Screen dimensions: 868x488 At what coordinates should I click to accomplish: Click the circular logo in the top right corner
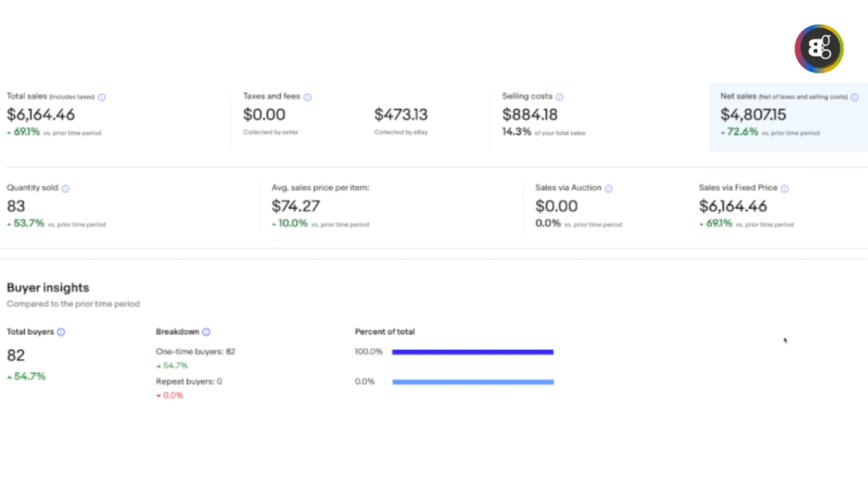819,49
